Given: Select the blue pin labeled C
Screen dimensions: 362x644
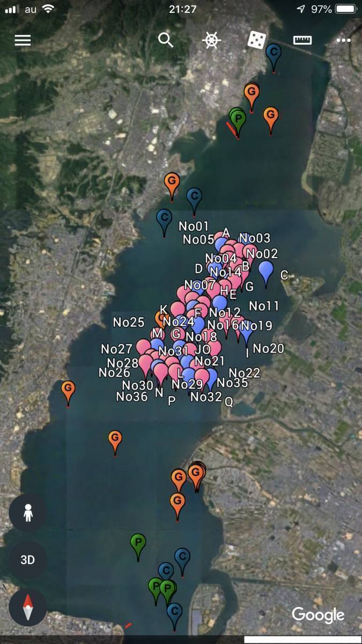Looking at the screenshot, I should (x=266, y=273).
